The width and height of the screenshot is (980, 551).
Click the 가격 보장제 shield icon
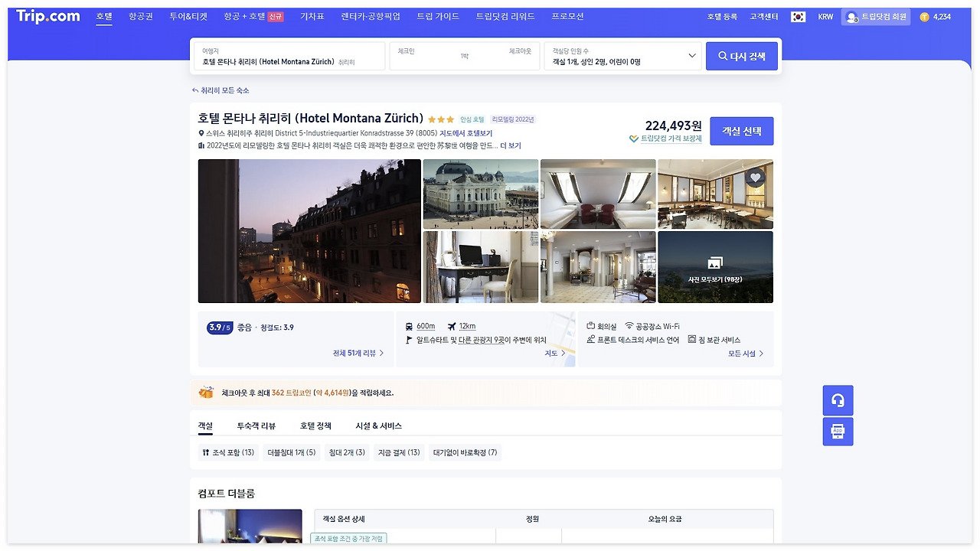(x=634, y=139)
